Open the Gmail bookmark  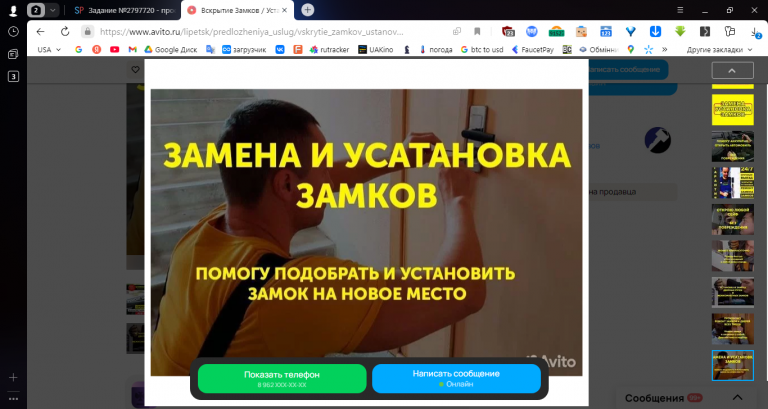click(x=133, y=49)
